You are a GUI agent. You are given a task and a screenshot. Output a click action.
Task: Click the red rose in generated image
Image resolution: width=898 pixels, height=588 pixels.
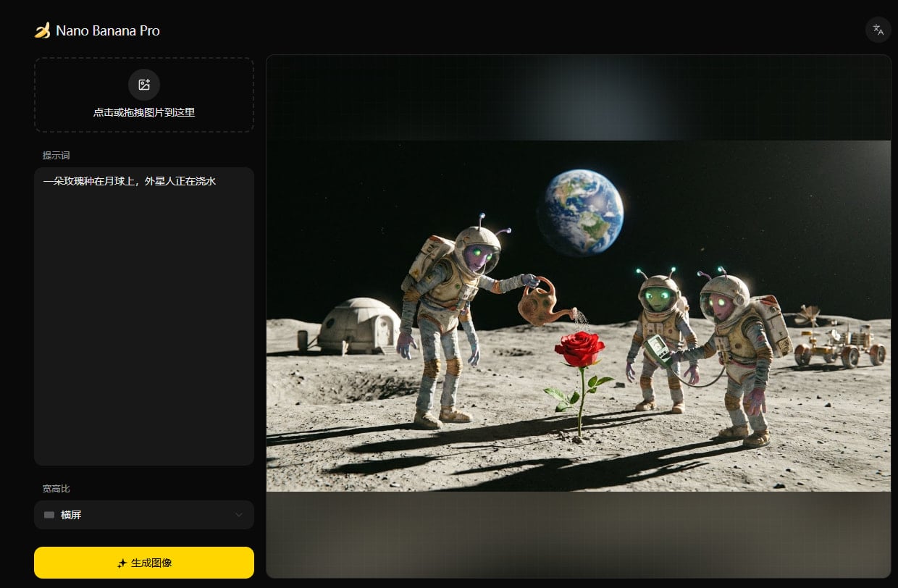[x=579, y=350]
